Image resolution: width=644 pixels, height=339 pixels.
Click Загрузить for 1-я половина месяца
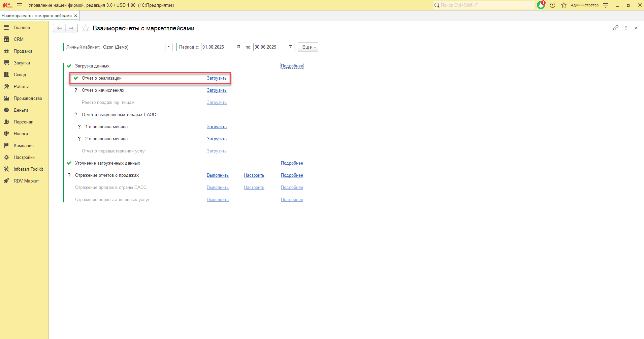click(x=217, y=127)
